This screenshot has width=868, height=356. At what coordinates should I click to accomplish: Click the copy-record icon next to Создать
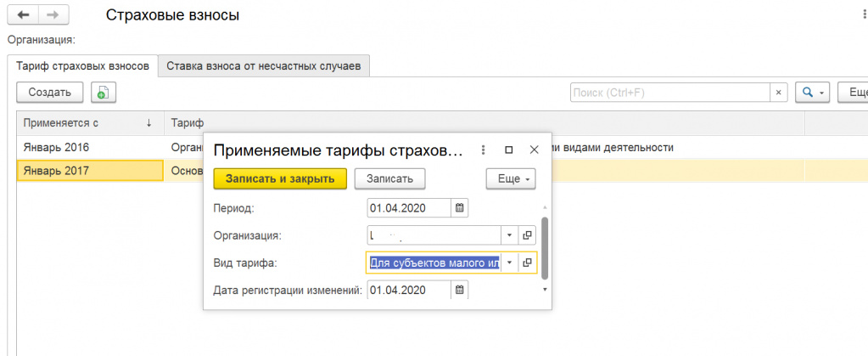click(103, 93)
